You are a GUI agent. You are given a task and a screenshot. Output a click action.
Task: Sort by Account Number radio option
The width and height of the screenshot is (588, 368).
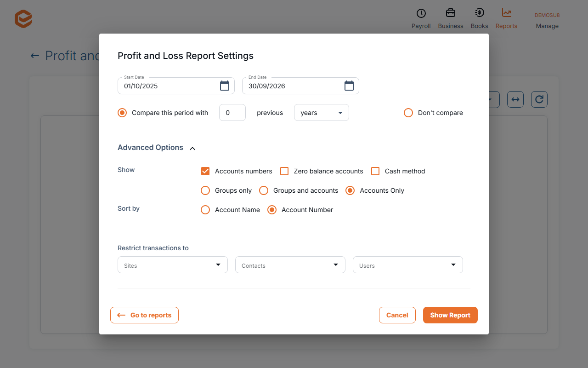pyautogui.click(x=272, y=210)
